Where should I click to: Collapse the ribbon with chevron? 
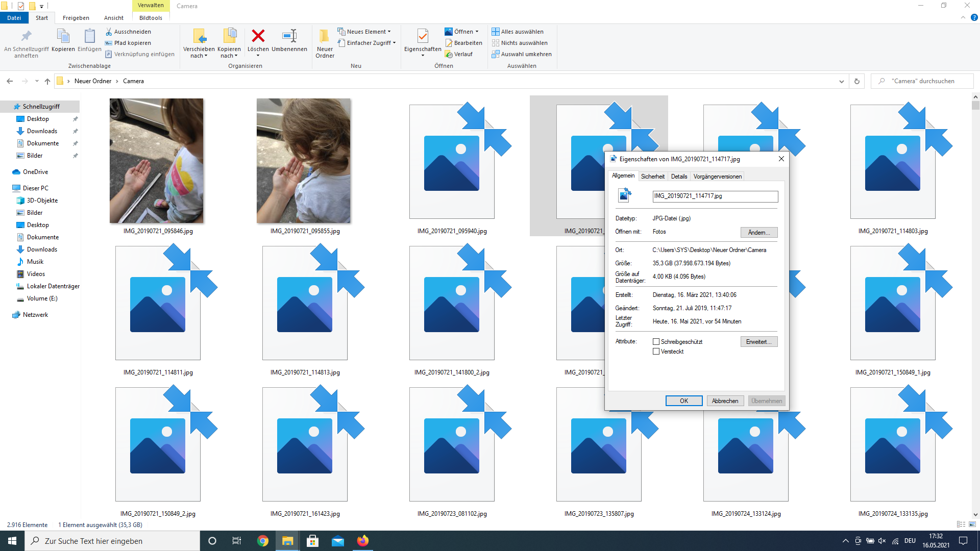(x=963, y=17)
